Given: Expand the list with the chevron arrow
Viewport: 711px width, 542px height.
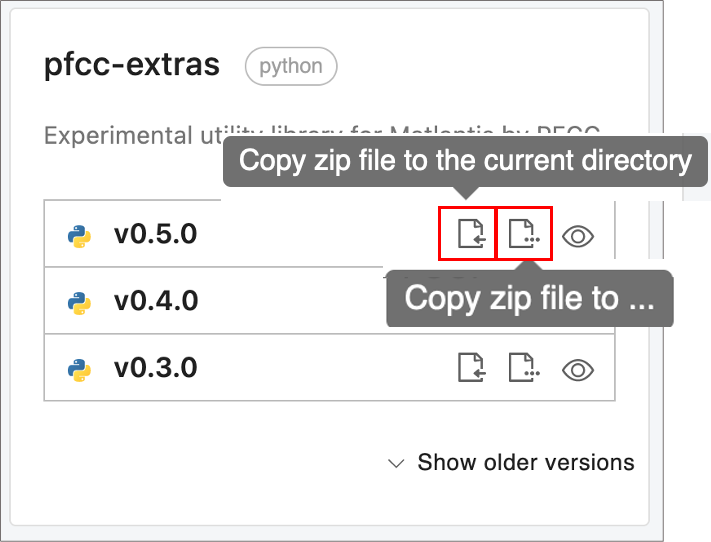Looking at the screenshot, I should [x=396, y=463].
